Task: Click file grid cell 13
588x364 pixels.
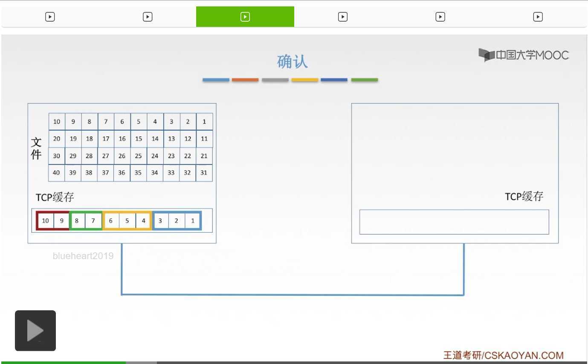Action: click(171, 139)
